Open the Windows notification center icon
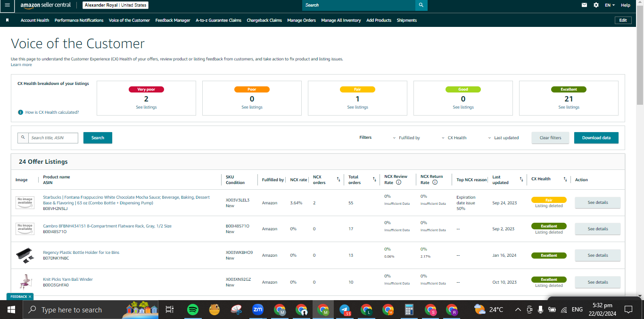Image resolution: width=644 pixels, height=319 pixels. point(628,310)
